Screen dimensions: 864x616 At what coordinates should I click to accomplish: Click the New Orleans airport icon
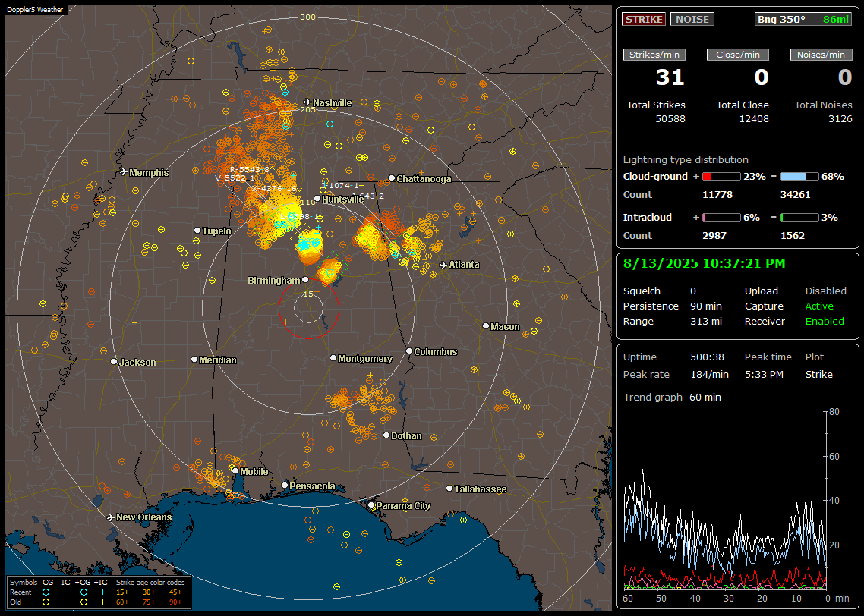point(110,517)
